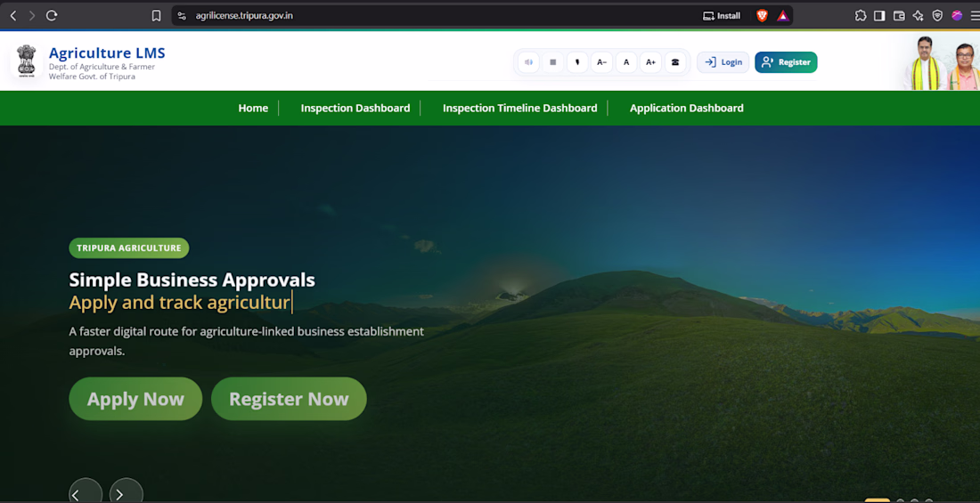Viewport: 980px width, 503px height.
Task: Open the VPN shield icon
Action: coord(937,16)
